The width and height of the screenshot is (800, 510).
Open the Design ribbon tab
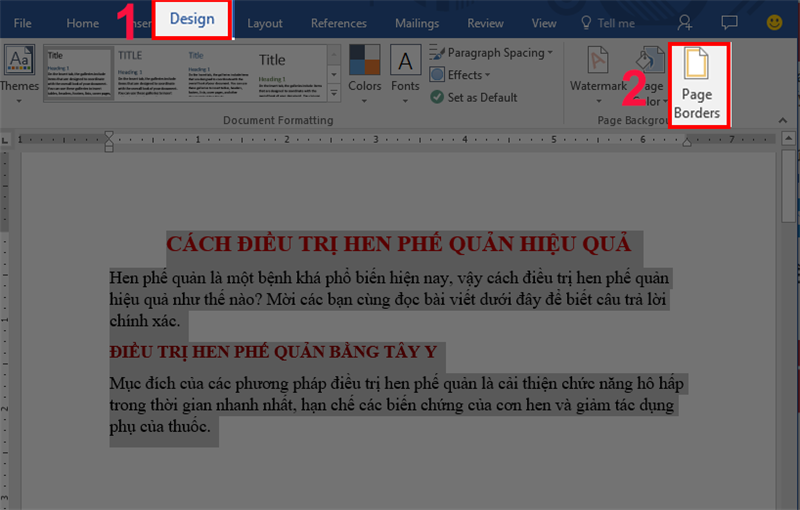tap(192, 19)
